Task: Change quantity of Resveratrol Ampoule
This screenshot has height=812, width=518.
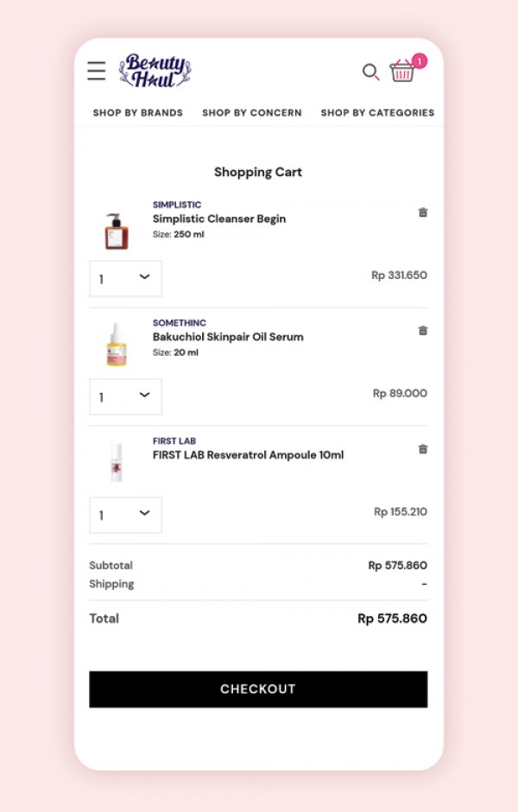Action: (125, 515)
